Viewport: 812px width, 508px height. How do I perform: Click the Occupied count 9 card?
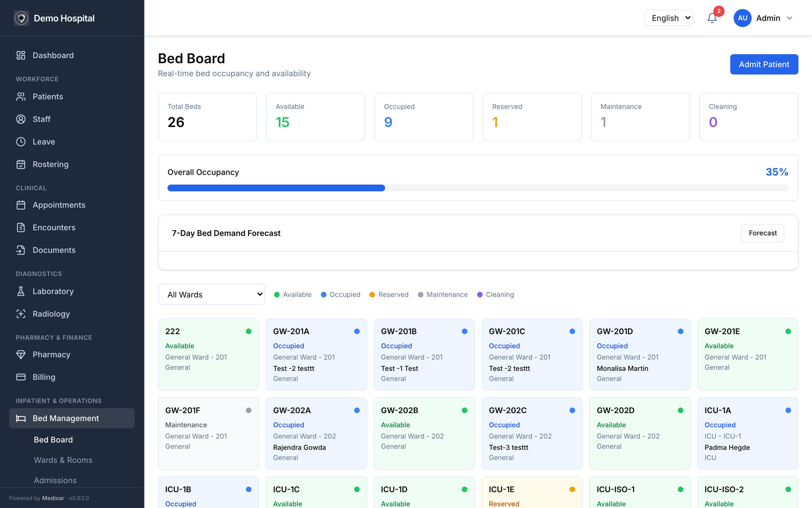coord(424,117)
